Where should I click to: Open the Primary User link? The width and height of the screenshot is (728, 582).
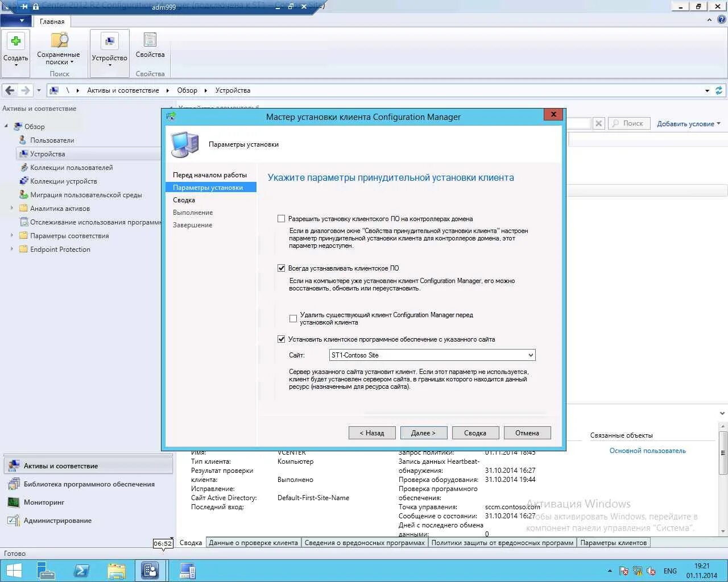point(647,451)
